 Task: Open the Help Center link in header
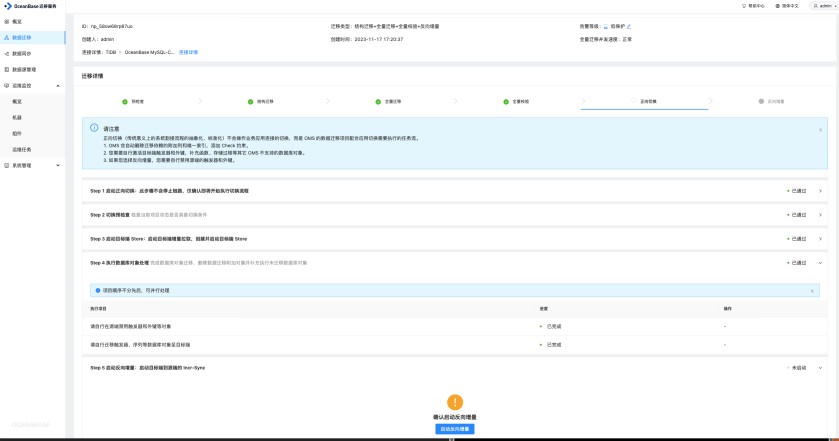click(756, 6)
